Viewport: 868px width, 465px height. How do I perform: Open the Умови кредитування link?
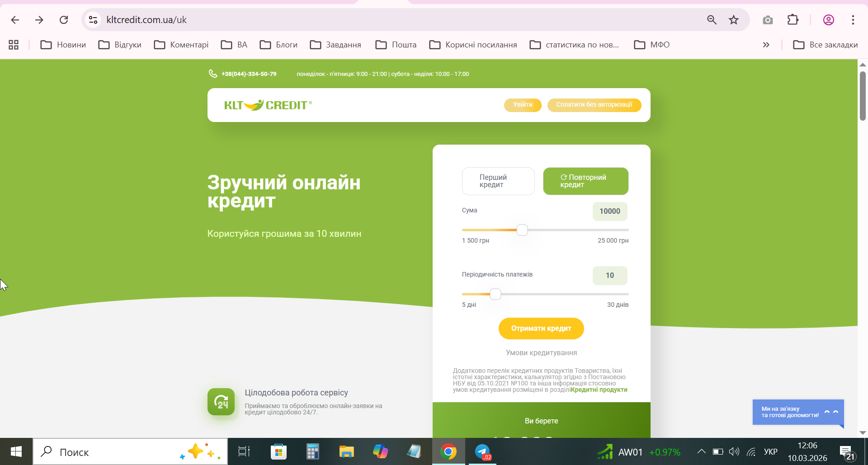(x=541, y=352)
